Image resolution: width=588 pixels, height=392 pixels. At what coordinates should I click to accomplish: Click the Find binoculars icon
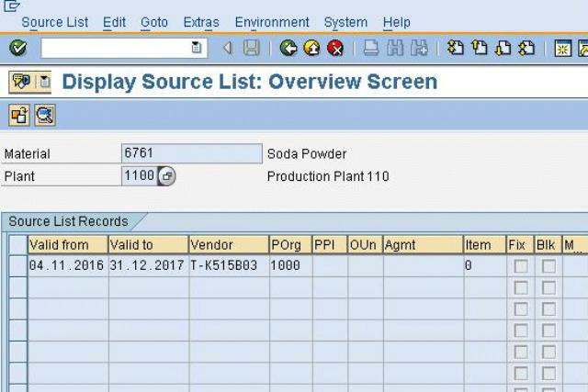click(394, 48)
